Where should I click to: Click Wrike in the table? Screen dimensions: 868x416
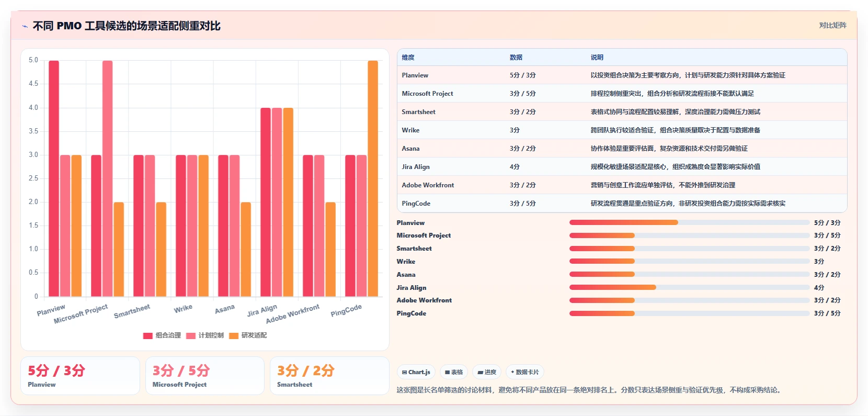coord(410,130)
